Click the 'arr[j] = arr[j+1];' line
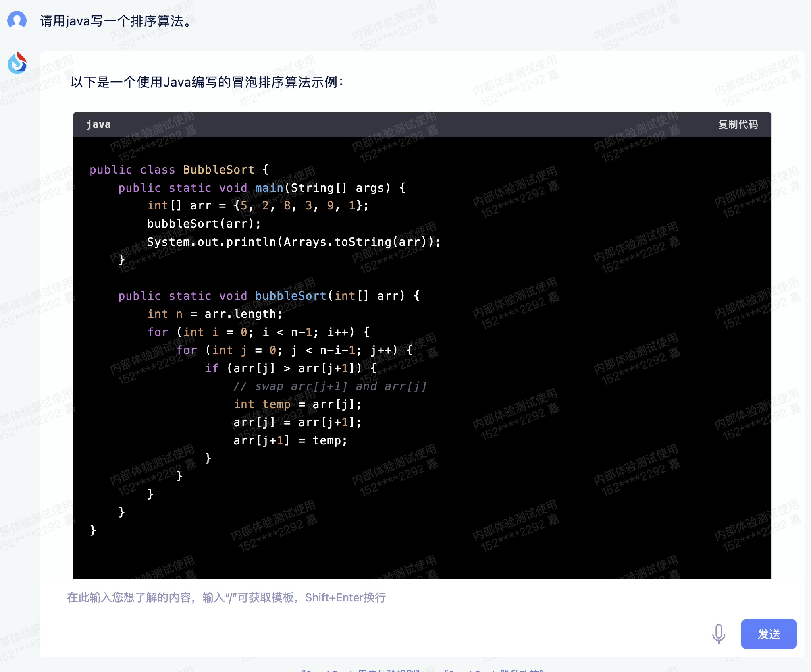 [x=298, y=423]
